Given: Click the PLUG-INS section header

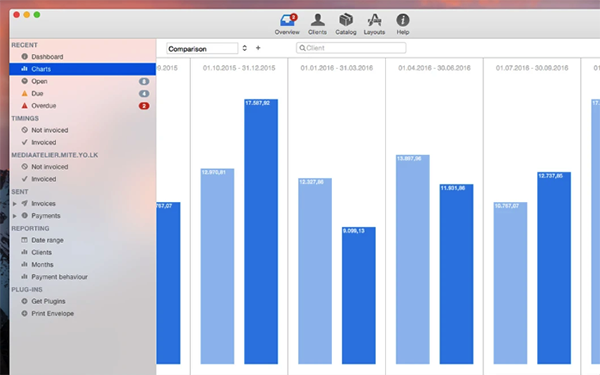Looking at the screenshot, I should 27,290.
